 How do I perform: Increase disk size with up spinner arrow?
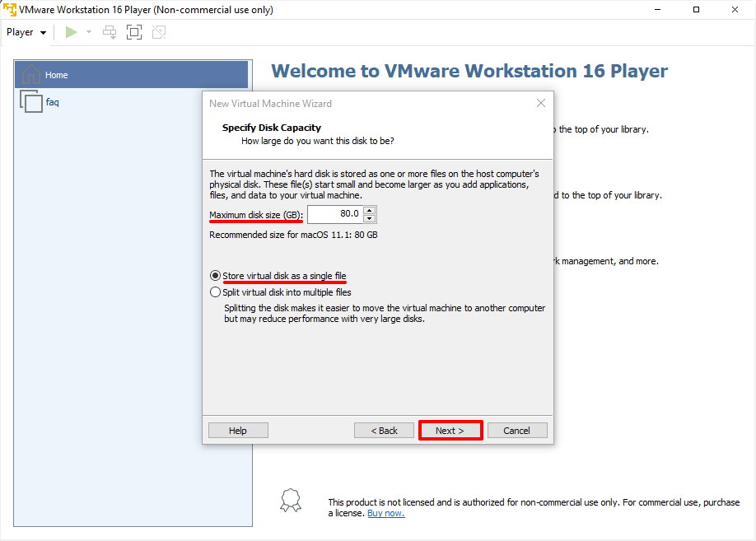369,210
